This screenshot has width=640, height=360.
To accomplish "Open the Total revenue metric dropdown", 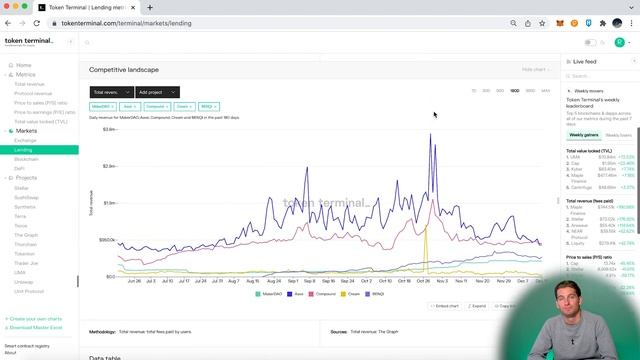I will (111, 92).
